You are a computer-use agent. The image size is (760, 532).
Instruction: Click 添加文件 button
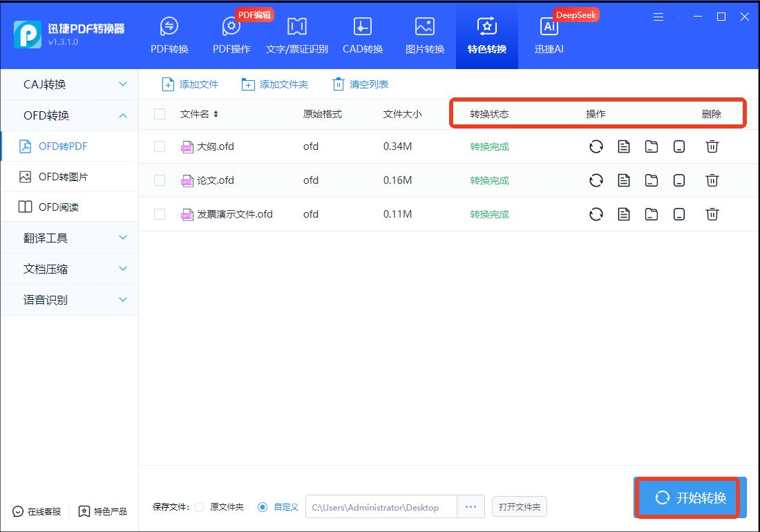pyautogui.click(x=190, y=84)
